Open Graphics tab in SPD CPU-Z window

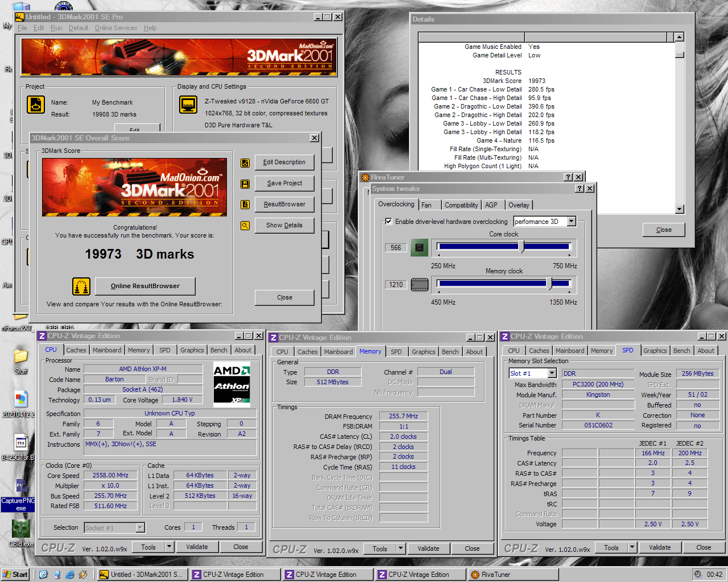pyautogui.click(x=655, y=351)
